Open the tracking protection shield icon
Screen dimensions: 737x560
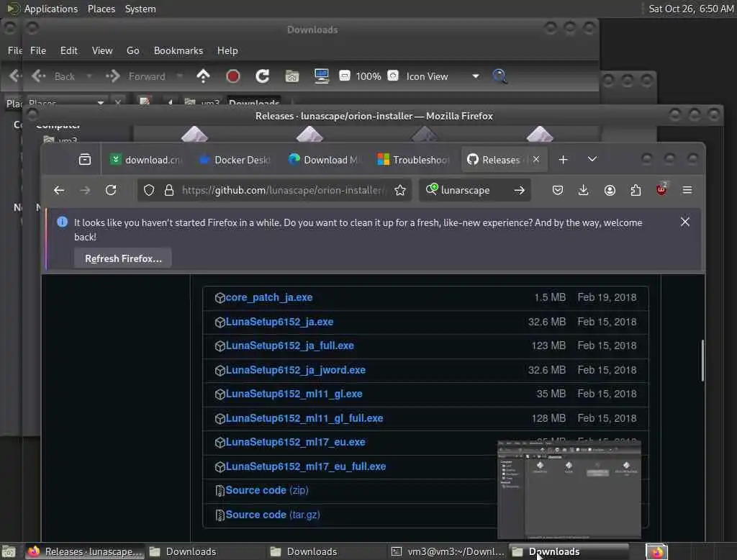(148, 190)
